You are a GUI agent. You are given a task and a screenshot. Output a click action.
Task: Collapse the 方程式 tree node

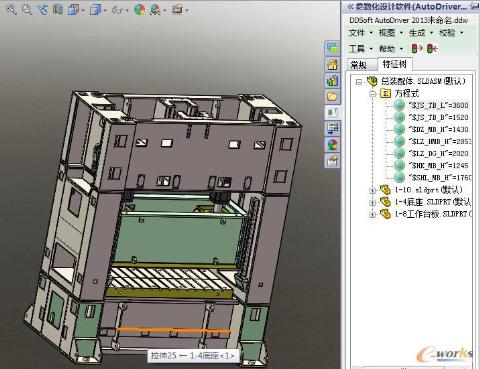(x=373, y=94)
